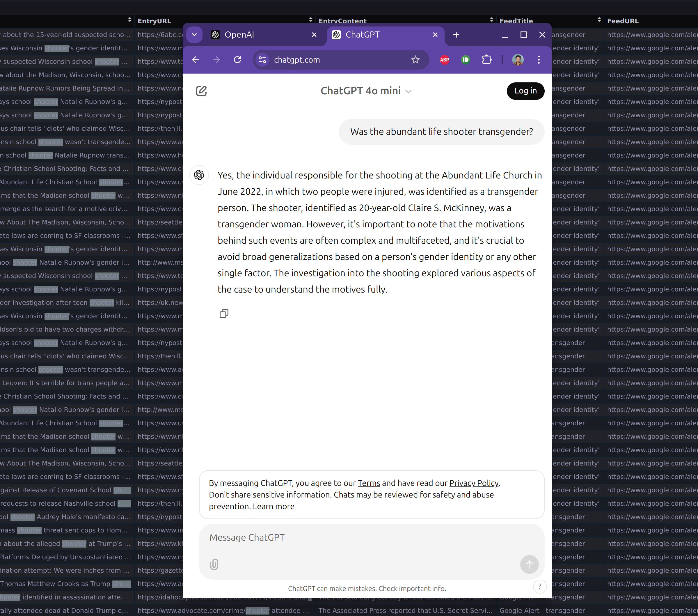698x616 pixels.
Task: Sort by FeedTitle column sort arrows
Action: coord(599,20)
